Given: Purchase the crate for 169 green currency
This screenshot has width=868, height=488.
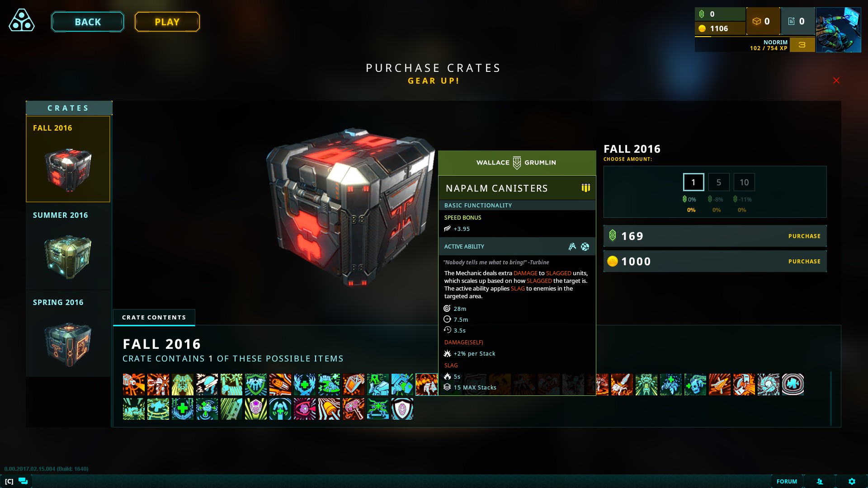Looking at the screenshot, I should click(x=715, y=236).
